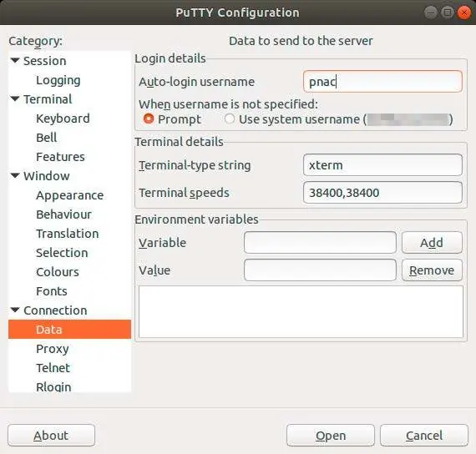
Task: Click the environment Value input field
Action: [320, 270]
